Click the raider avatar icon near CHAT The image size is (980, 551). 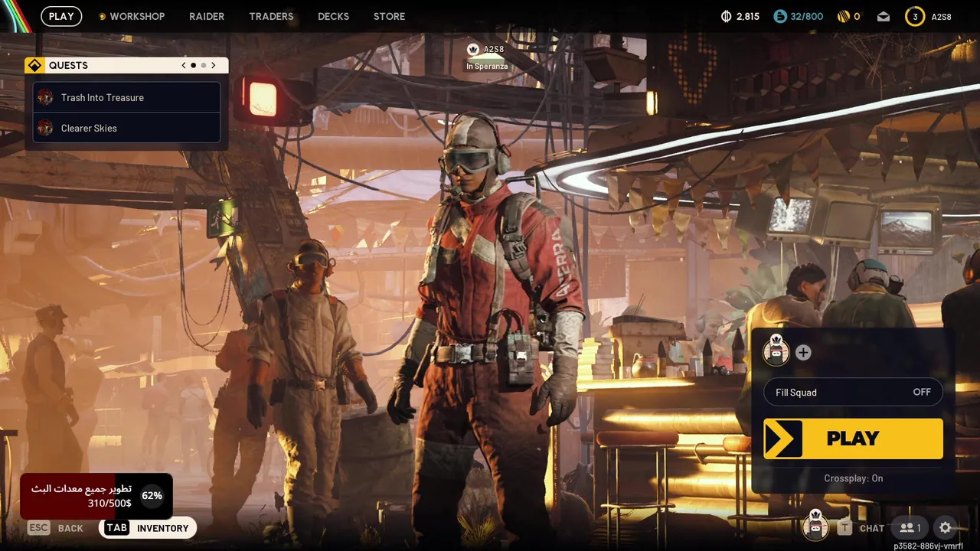pyautogui.click(x=815, y=526)
